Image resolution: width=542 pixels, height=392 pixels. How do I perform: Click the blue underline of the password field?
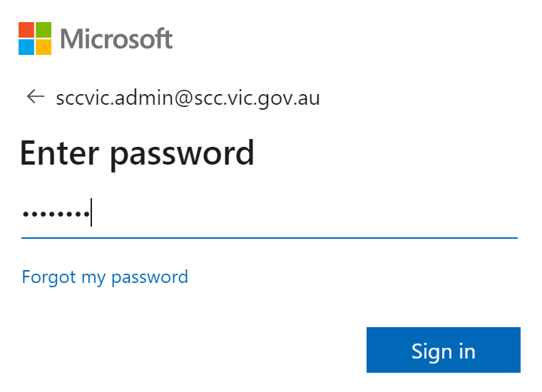(270, 237)
